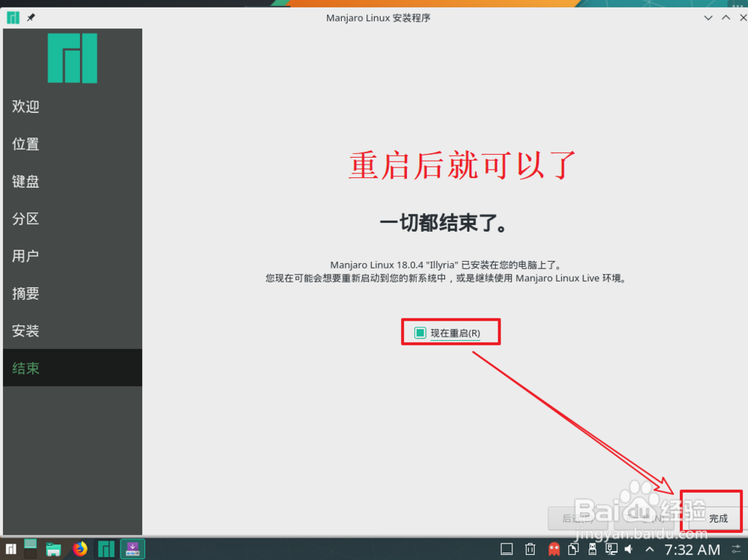Open the volume control tray icon

coord(629,550)
